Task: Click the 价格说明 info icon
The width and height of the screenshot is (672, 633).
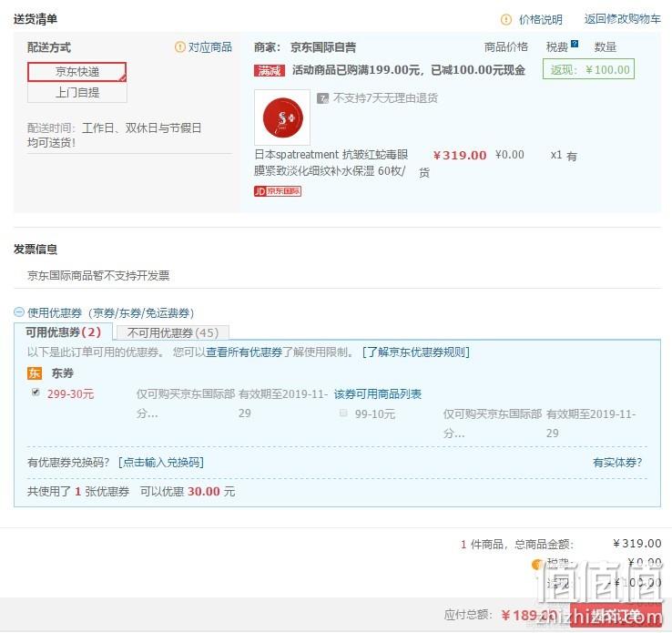Action: 506,19
